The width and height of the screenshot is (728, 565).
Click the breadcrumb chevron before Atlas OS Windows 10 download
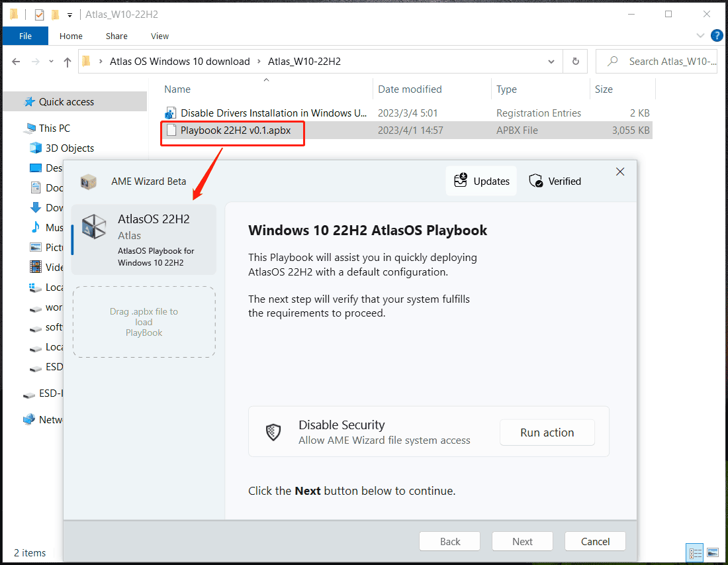point(101,62)
